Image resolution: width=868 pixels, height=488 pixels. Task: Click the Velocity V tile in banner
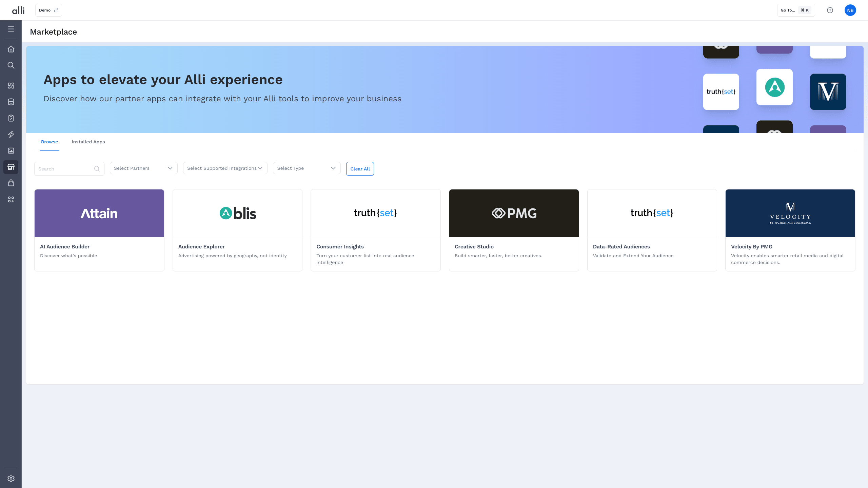point(828,92)
